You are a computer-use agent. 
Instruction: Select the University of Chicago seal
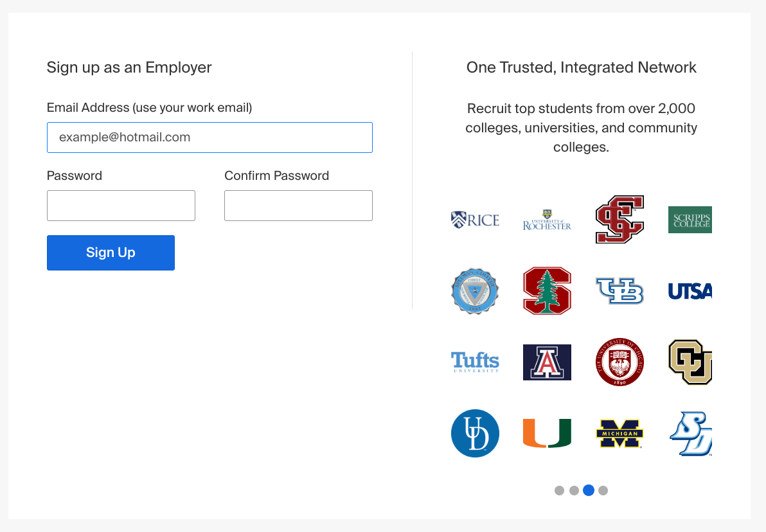[619, 362]
